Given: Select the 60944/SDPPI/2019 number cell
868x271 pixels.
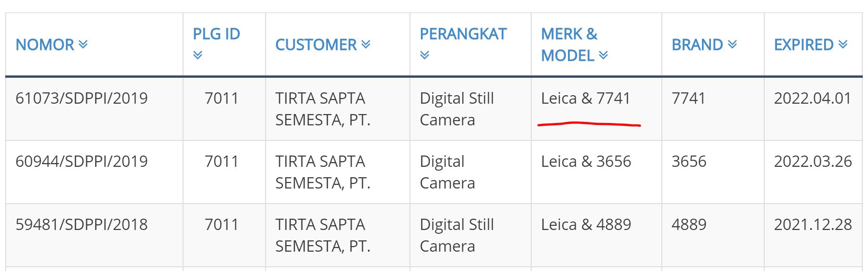Looking at the screenshot, I should coord(82,161).
